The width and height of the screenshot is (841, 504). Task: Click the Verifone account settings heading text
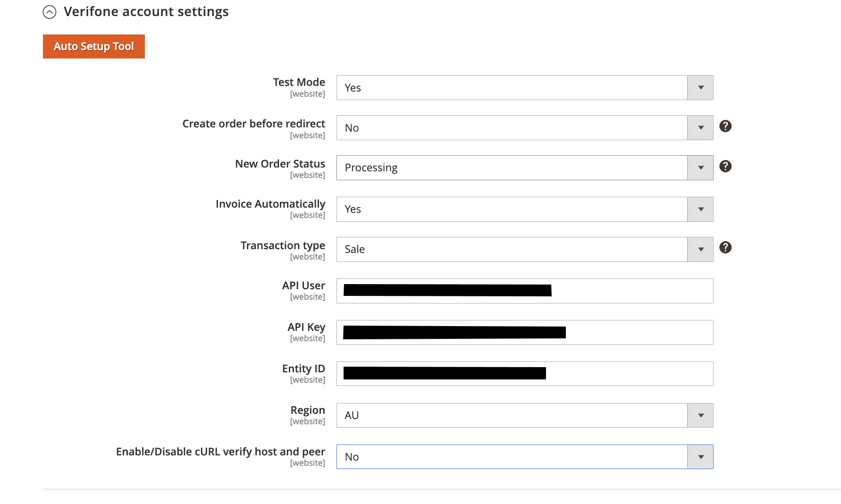pos(146,12)
